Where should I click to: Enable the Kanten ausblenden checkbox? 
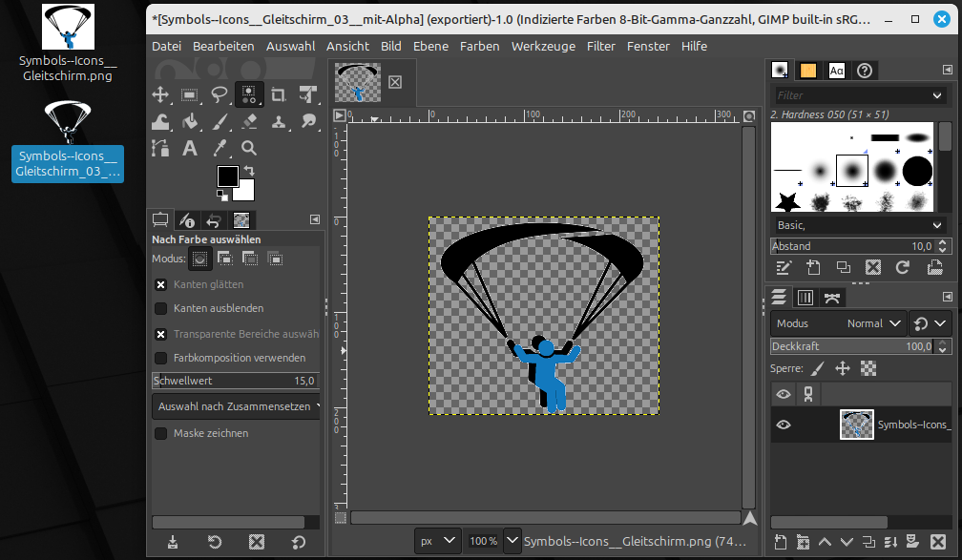click(x=161, y=308)
